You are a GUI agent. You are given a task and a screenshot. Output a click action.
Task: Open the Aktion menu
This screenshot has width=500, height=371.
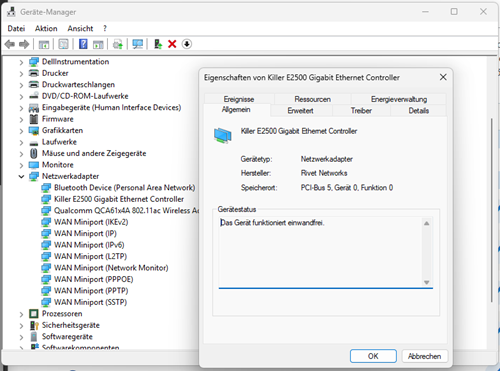pyautogui.click(x=46, y=29)
